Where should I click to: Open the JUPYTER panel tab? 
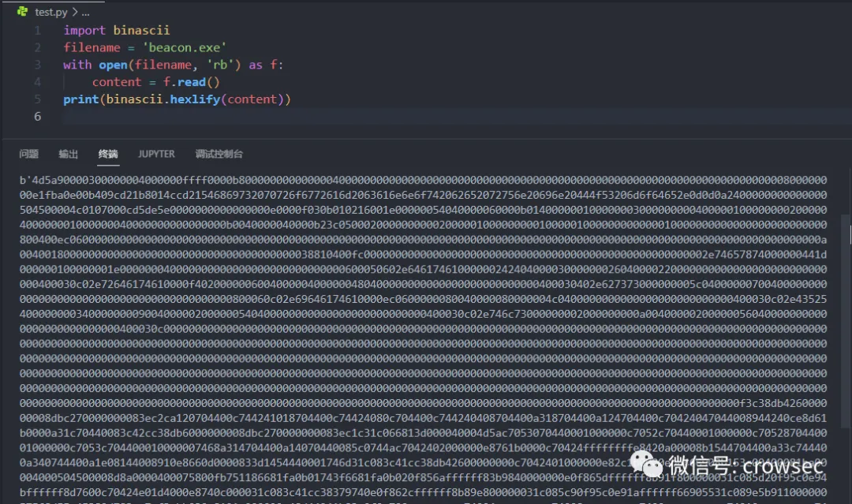[x=156, y=155]
